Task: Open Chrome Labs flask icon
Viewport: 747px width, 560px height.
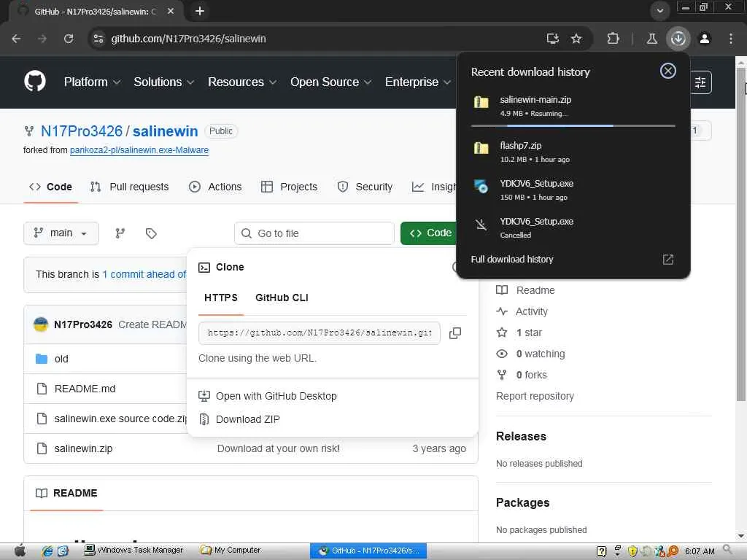Action: (x=651, y=39)
